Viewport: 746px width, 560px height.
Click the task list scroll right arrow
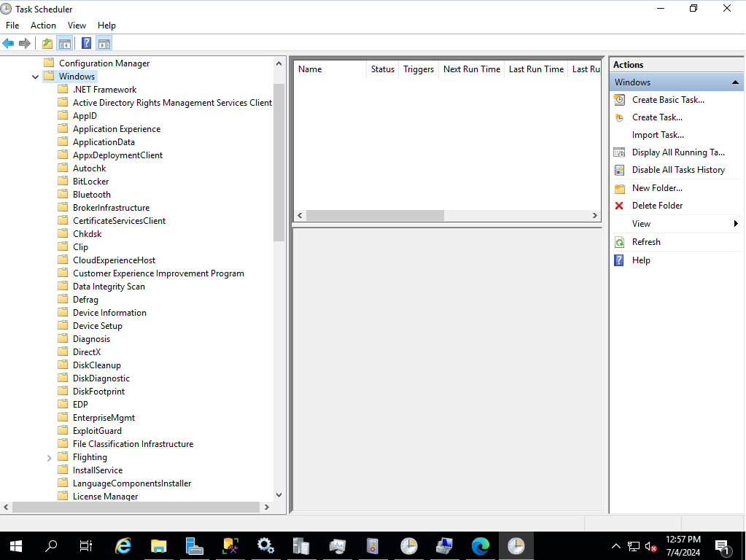tap(595, 216)
